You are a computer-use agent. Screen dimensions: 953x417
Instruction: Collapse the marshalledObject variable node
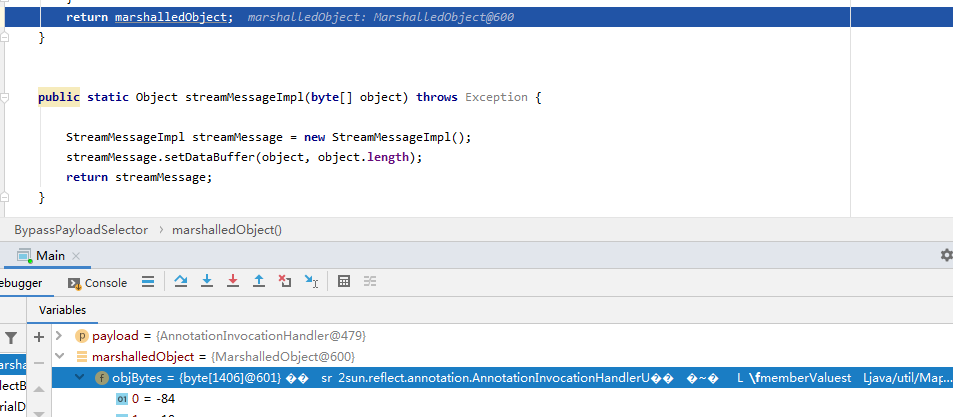coord(59,357)
